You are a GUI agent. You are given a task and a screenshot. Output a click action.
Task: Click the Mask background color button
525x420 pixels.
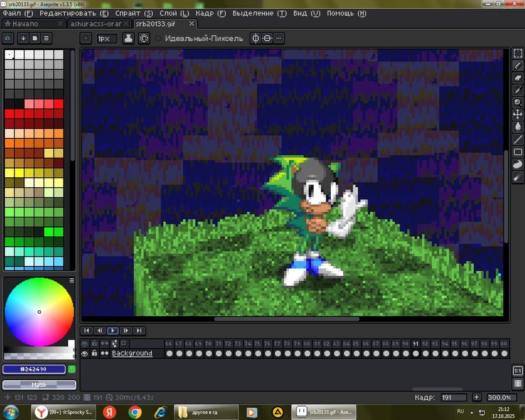click(x=39, y=385)
